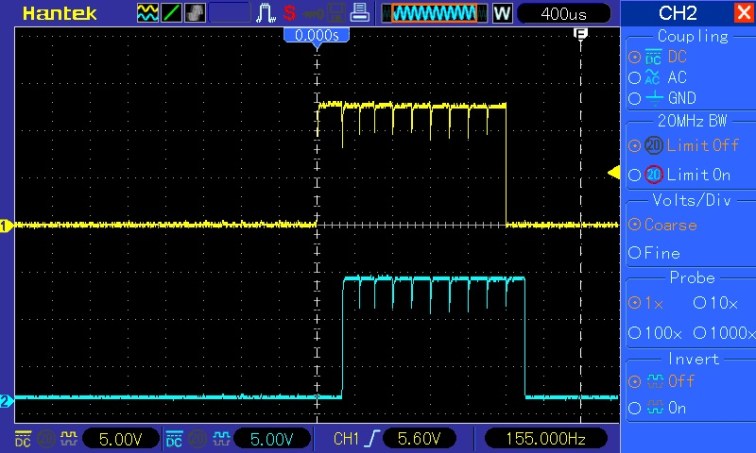Viewport: 756px width, 453px height.
Task: Click the red S status icon
Action: (x=289, y=14)
